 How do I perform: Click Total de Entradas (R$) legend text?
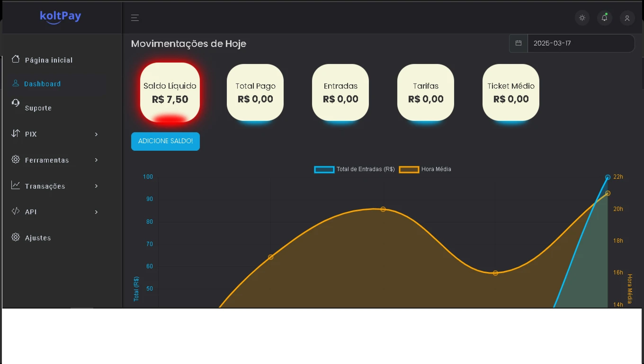[366, 169]
